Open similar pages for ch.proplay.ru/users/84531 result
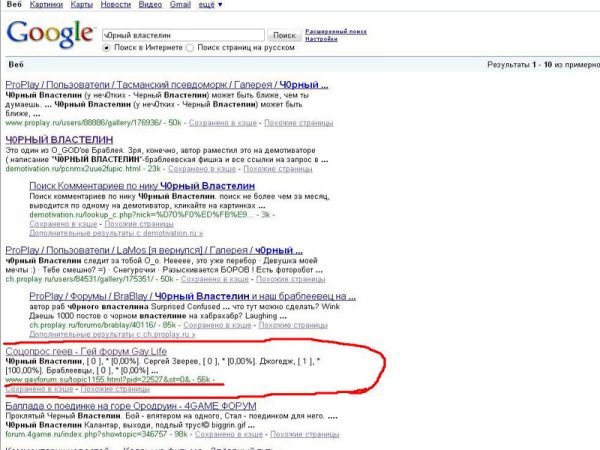This screenshot has height=450, width=600. tap(290, 279)
